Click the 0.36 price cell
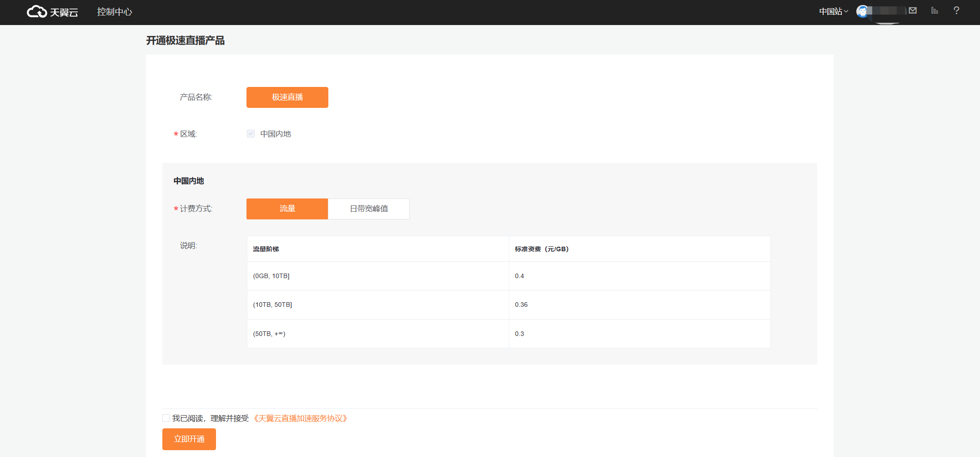The image size is (980, 457). (640, 305)
